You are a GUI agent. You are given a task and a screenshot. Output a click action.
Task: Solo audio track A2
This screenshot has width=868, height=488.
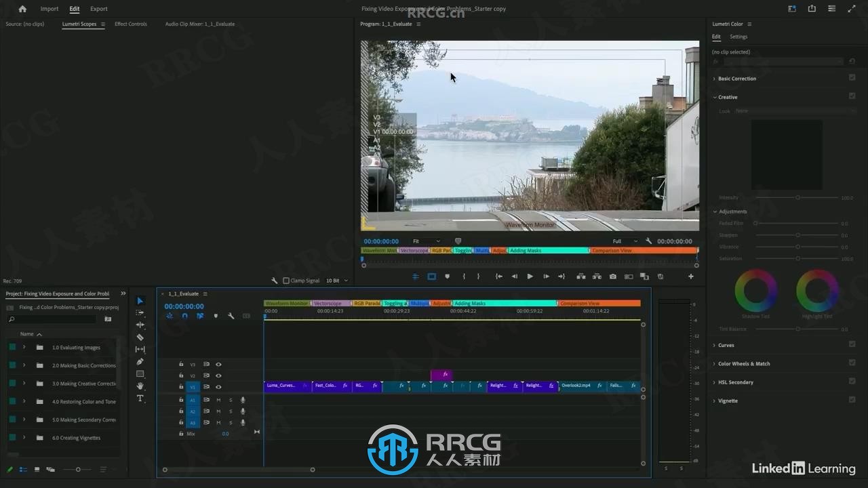tap(231, 411)
